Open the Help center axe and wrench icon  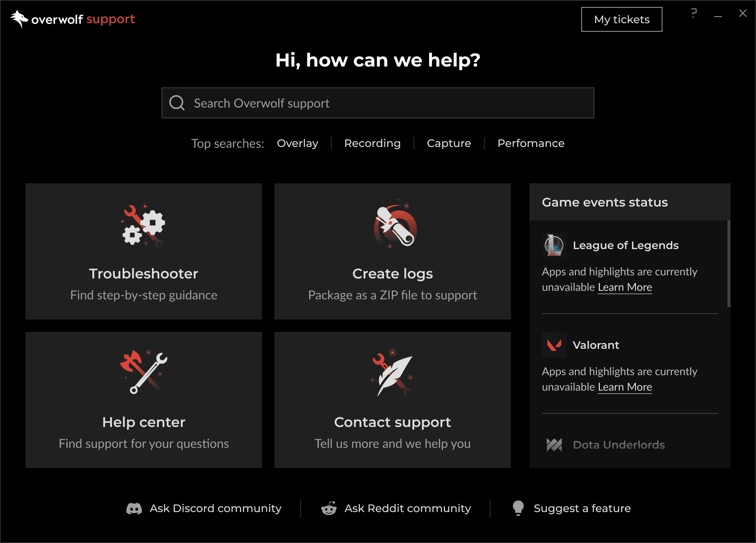[x=144, y=372]
